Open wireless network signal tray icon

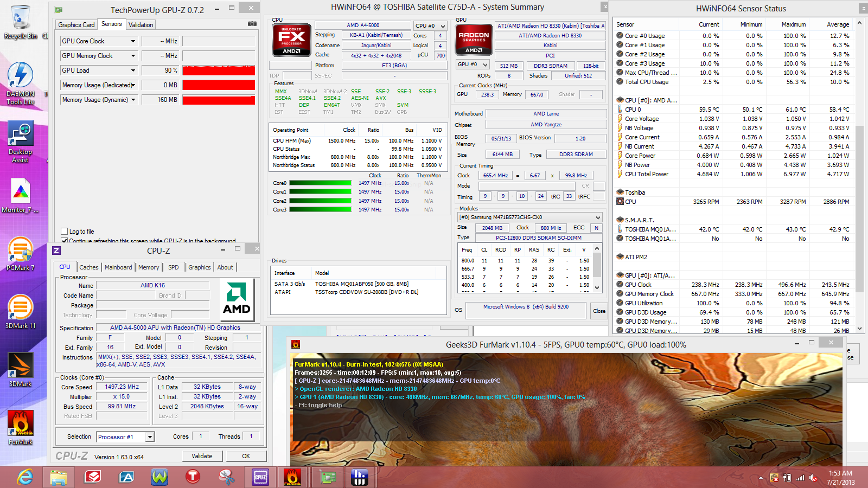tap(800, 478)
